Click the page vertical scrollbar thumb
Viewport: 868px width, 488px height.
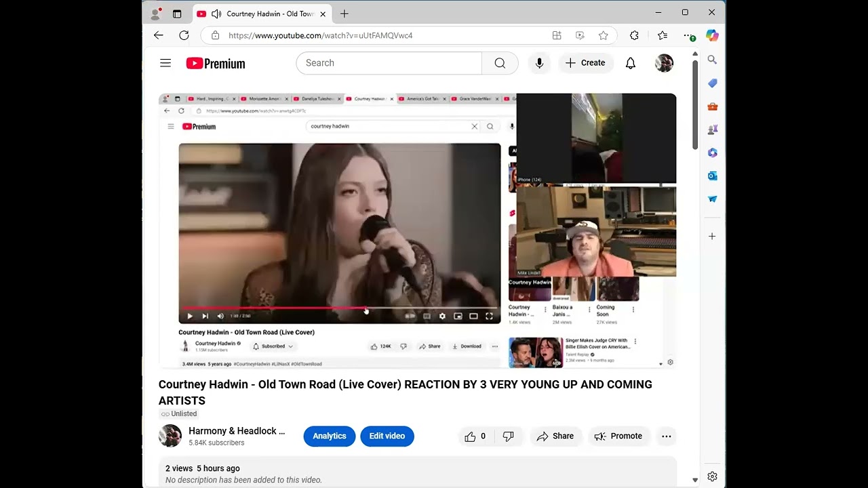tap(695, 106)
